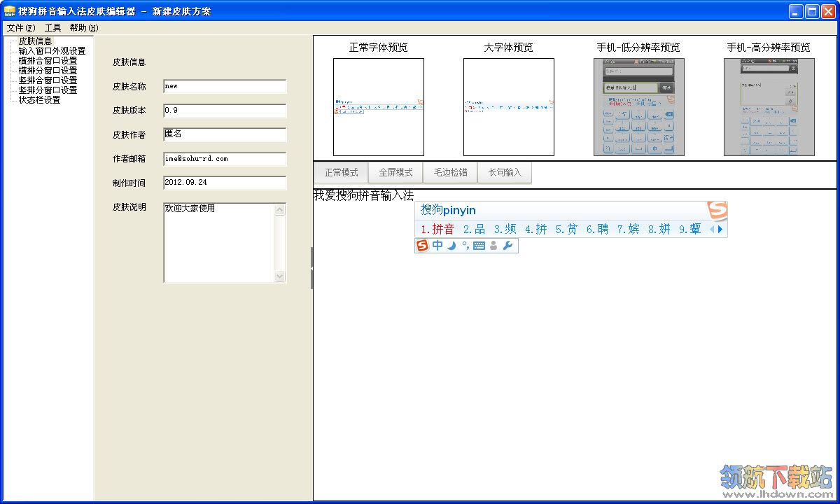Select candidate 7.嫔
The image size is (840, 504).
coord(628,229)
